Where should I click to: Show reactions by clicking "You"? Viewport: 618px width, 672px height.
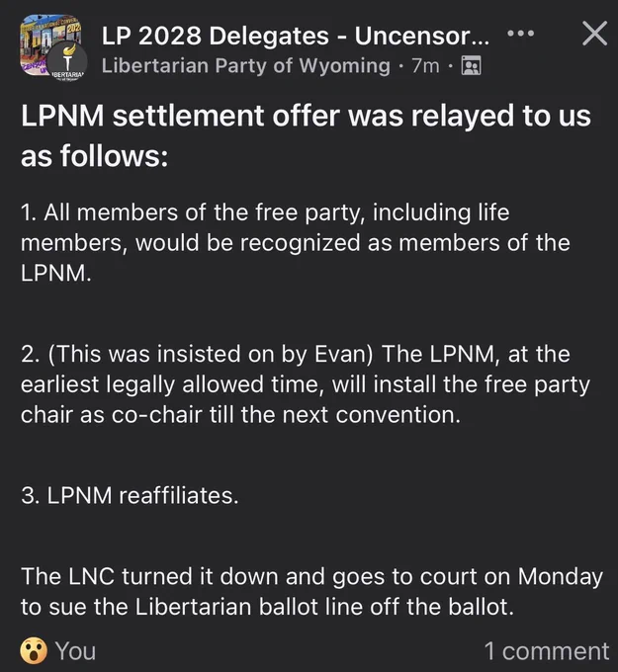[75, 651]
